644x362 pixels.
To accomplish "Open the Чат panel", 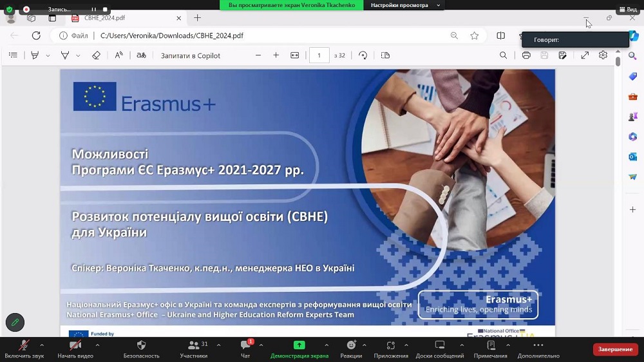I will coord(245,348).
